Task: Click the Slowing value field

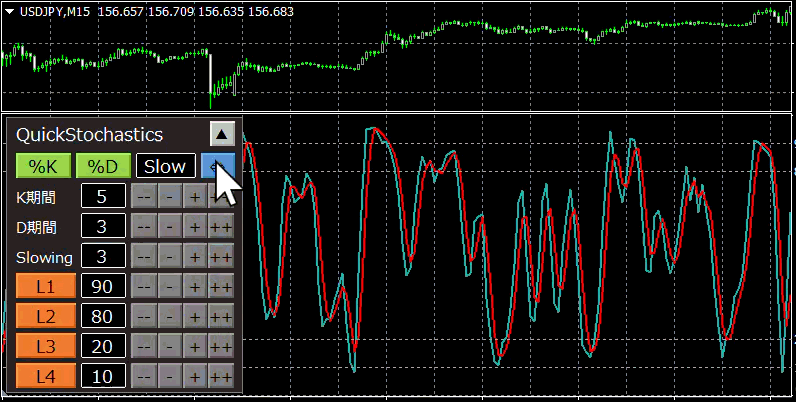Action: [103, 256]
